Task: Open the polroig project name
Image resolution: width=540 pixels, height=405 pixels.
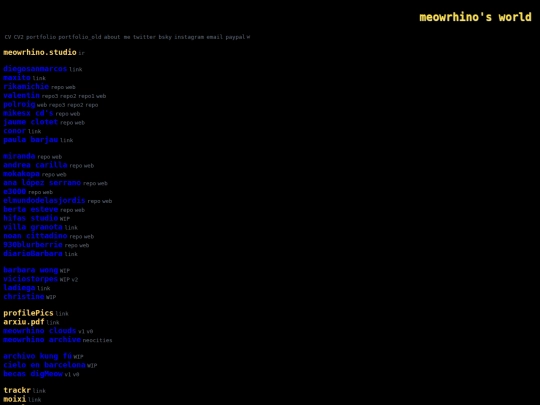Action: pyautogui.click(x=19, y=104)
